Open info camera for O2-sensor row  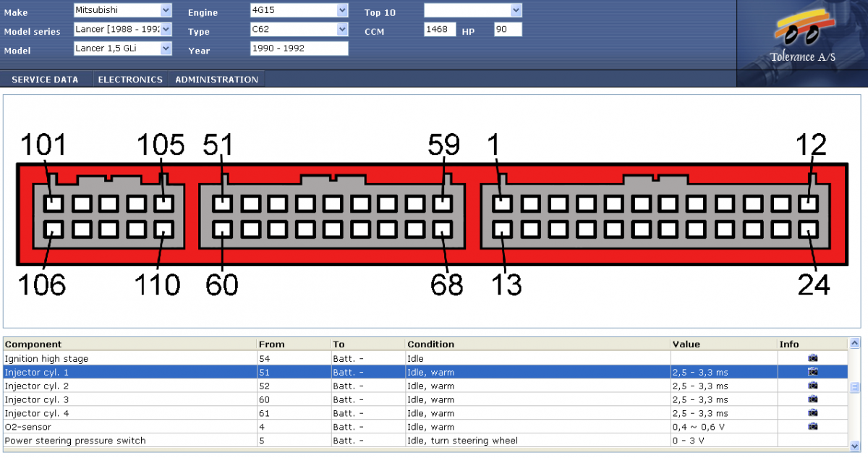pos(813,427)
